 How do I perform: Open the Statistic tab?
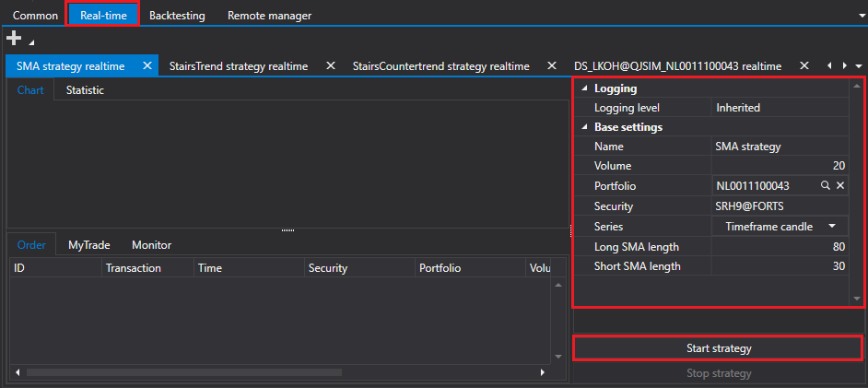(85, 90)
